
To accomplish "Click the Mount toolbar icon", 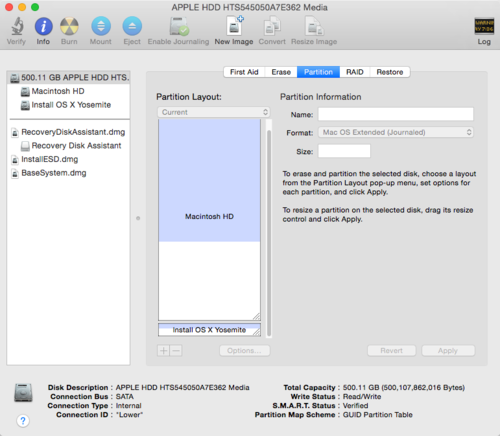I will coord(101,26).
